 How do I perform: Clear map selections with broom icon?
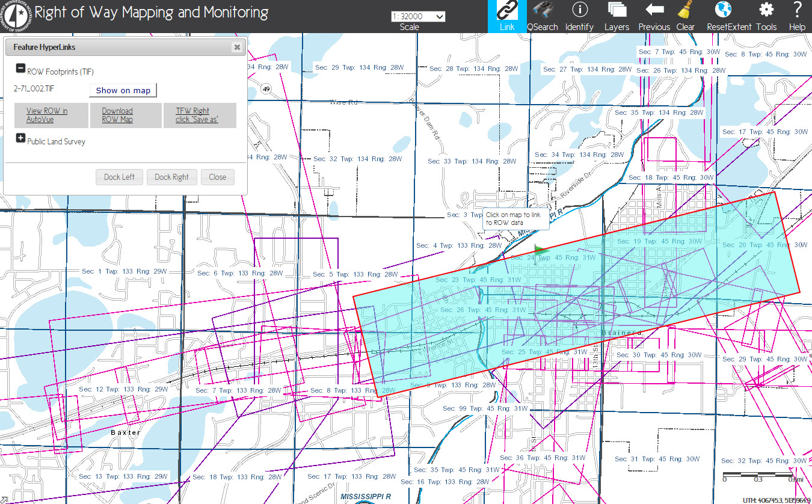coord(685,16)
